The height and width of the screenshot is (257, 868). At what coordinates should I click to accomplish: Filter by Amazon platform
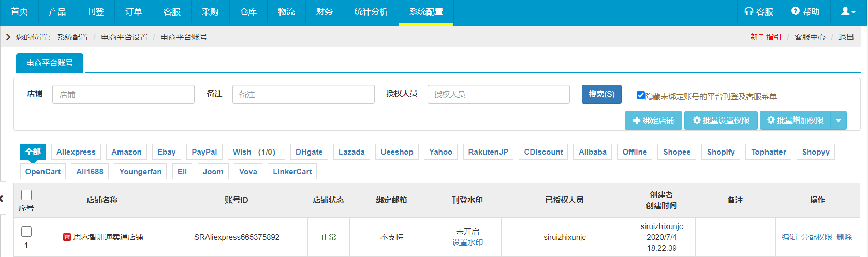[126, 152]
